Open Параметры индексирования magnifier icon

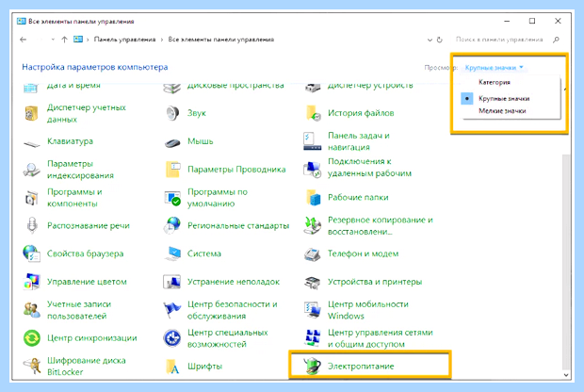31,170
